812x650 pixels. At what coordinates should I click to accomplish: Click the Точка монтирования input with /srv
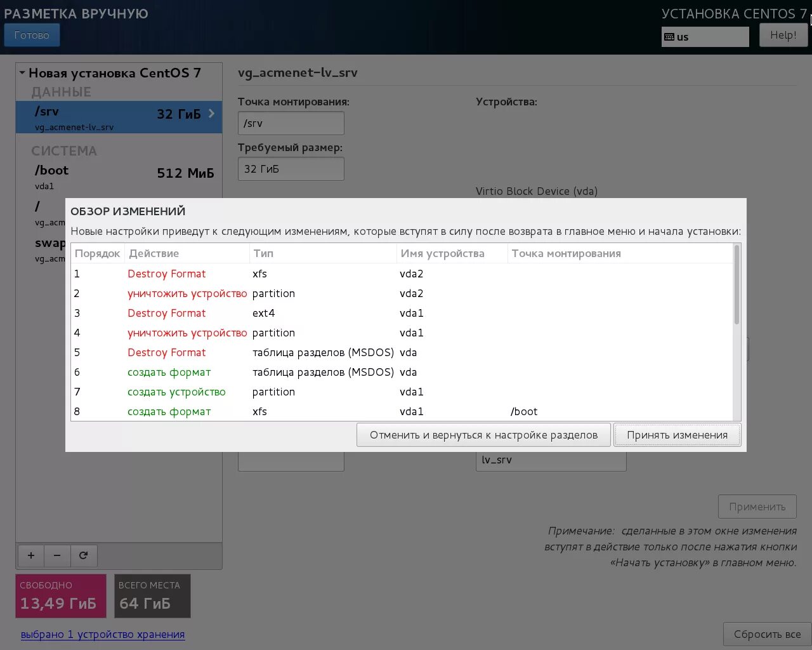pyautogui.click(x=291, y=123)
